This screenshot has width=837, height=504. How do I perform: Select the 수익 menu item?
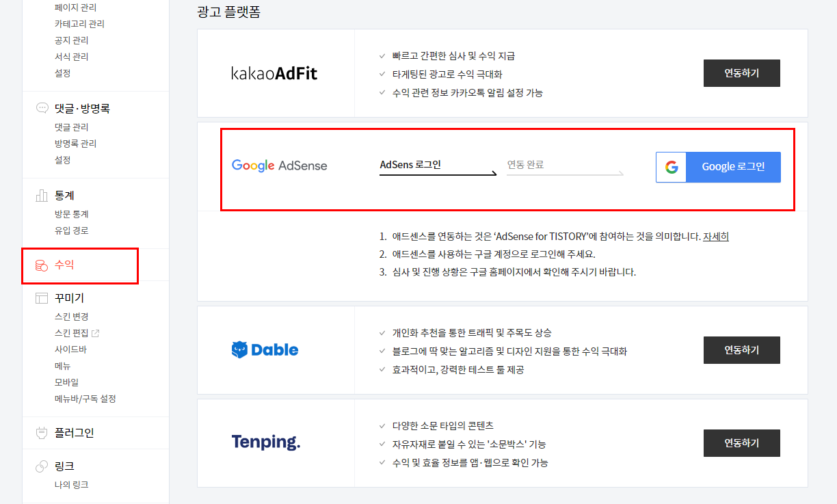tap(64, 265)
